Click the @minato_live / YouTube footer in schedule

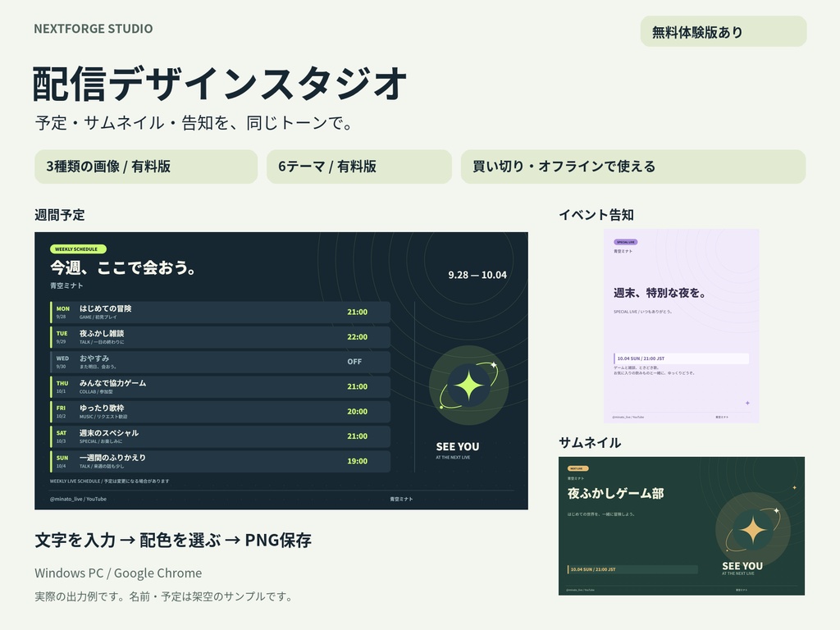78,500
